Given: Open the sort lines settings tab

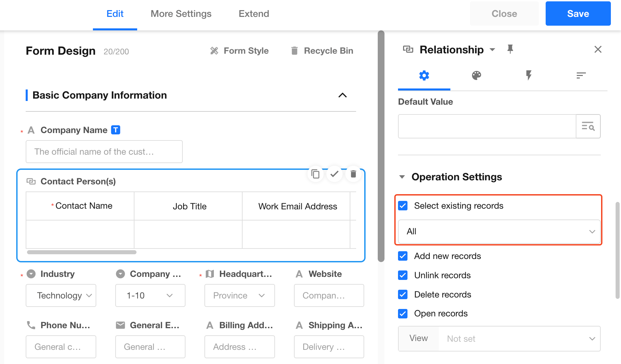Looking at the screenshot, I should [581, 75].
